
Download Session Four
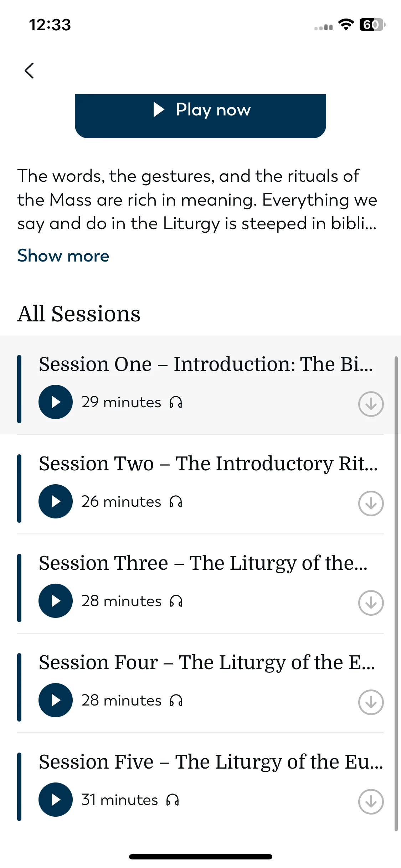click(x=371, y=702)
